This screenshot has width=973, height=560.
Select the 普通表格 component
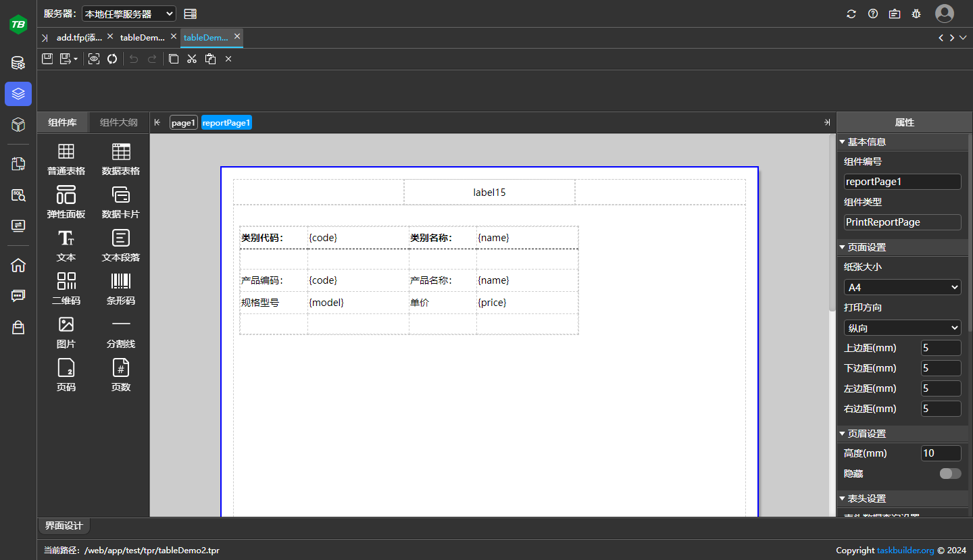click(x=66, y=159)
